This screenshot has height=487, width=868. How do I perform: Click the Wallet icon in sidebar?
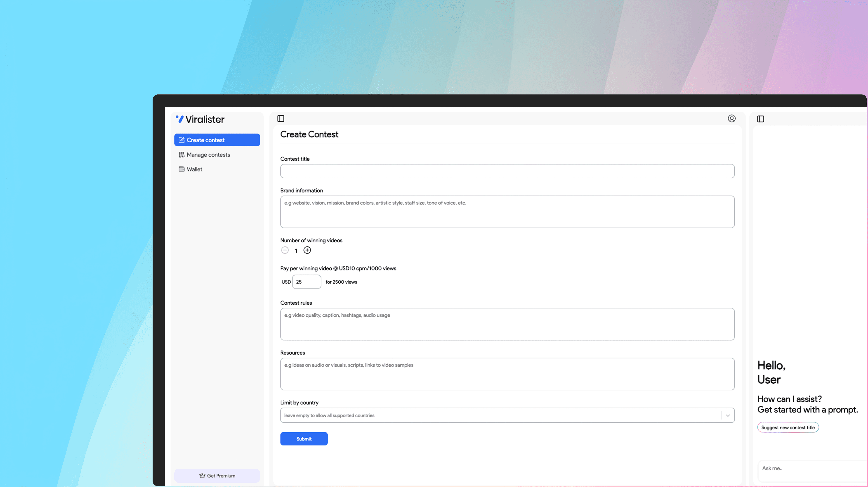(x=181, y=169)
